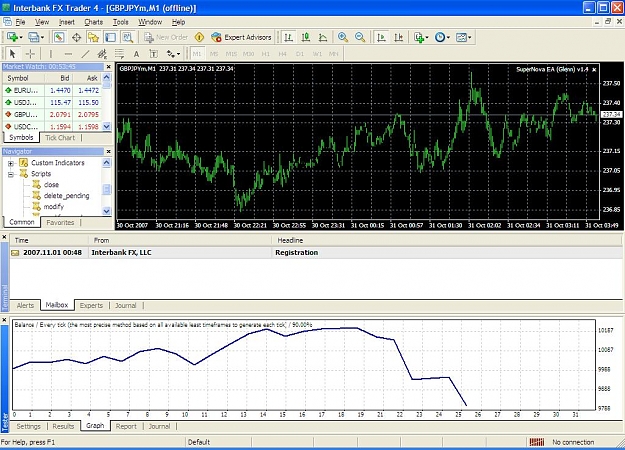Expand the Custom Indicators tree node
The width and height of the screenshot is (625, 450).
(11, 163)
